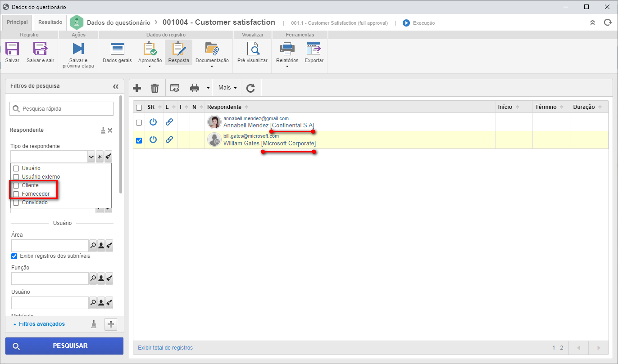
Task: Check the Fornecedor option
Action: (16, 194)
